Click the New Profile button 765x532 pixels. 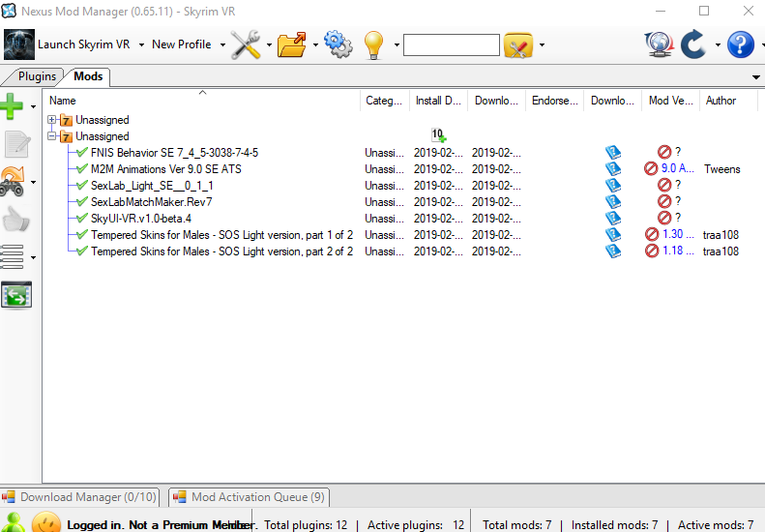[182, 44]
